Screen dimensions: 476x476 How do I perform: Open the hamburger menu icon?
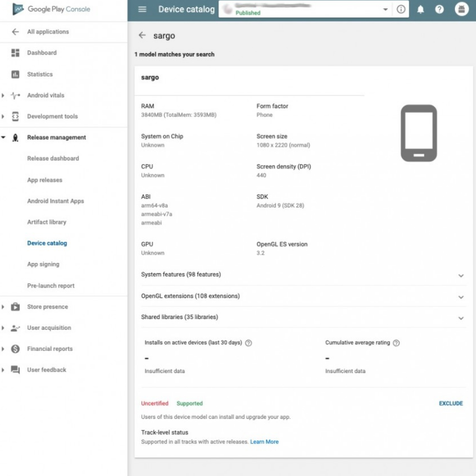142,9
